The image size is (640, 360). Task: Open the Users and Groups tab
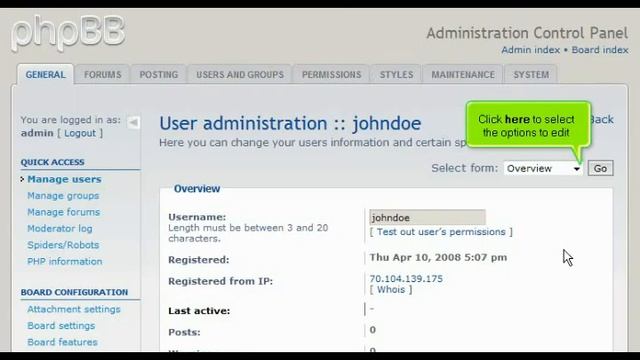tap(240, 75)
